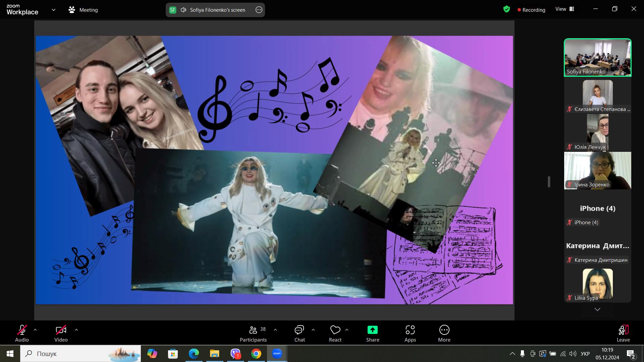Open the Meeting tab
Viewport: 644px width, 362px height.
point(83,10)
